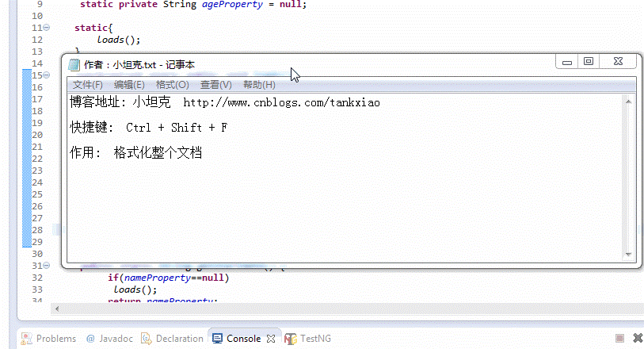The image size is (644, 349).
Task: Click the Console monitor icon
Action: coord(217,339)
